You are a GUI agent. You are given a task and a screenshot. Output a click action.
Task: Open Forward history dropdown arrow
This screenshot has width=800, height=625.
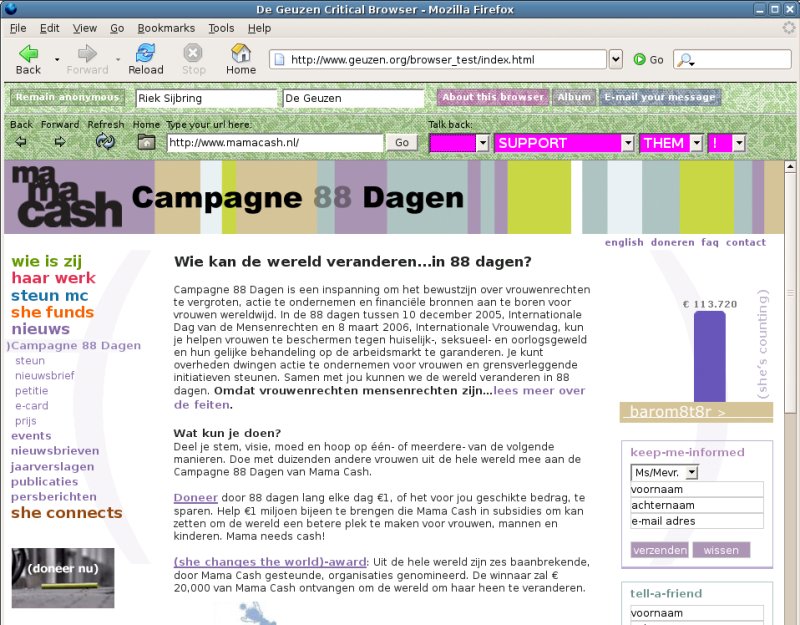(x=118, y=60)
